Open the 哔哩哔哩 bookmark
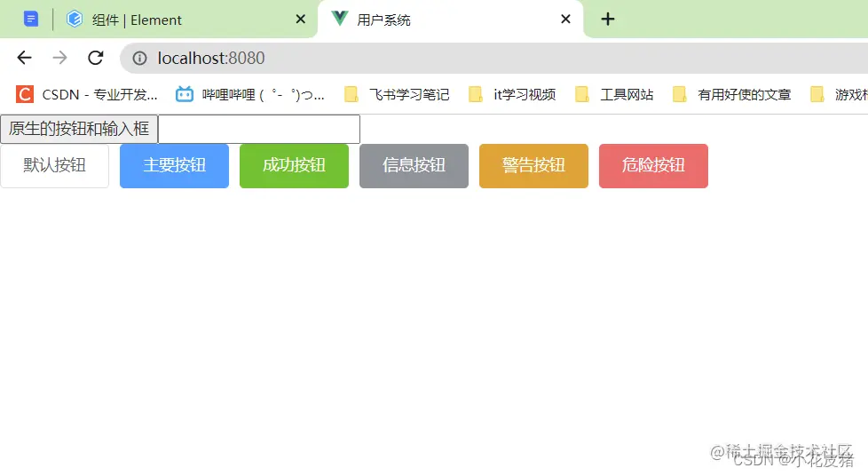 click(250, 95)
